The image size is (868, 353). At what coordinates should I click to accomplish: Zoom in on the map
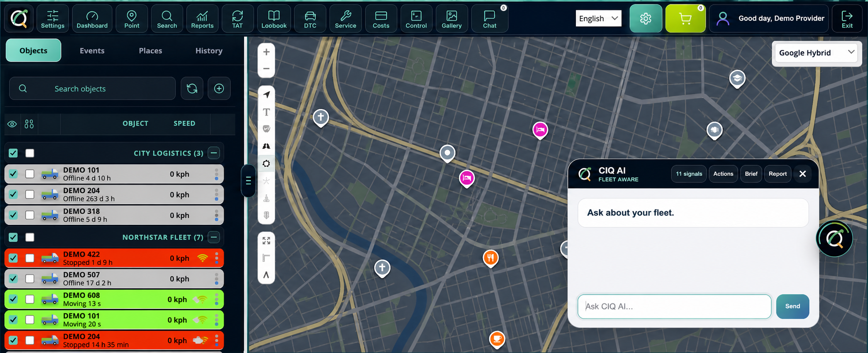pyautogui.click(x=266, y=52)
